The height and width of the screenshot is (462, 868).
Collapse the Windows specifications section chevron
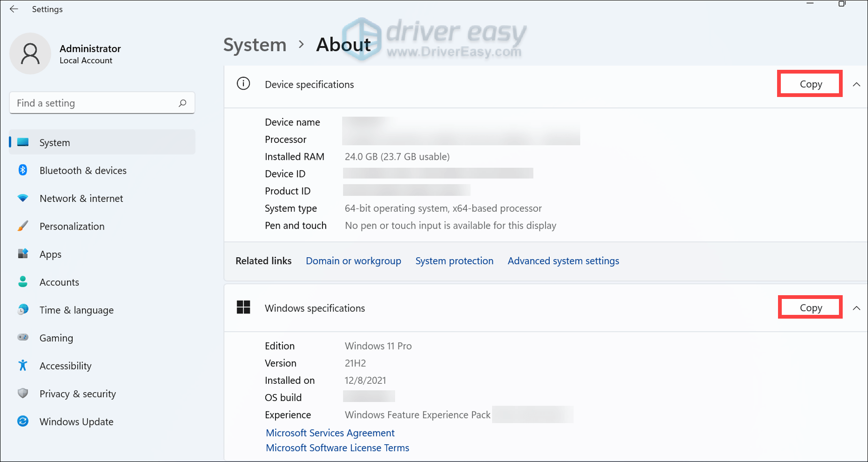pyautogui.click(x=856, y=308)
